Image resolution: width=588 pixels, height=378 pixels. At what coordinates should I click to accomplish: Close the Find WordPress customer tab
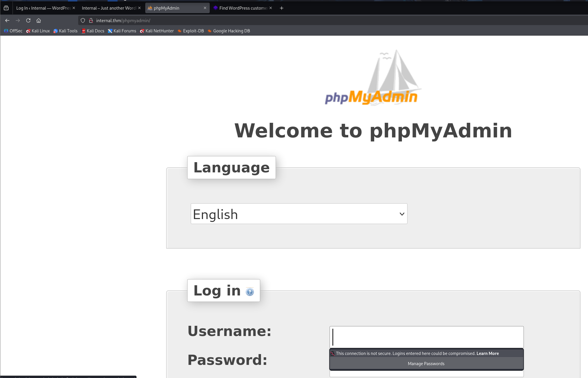(x=271, y=8)
